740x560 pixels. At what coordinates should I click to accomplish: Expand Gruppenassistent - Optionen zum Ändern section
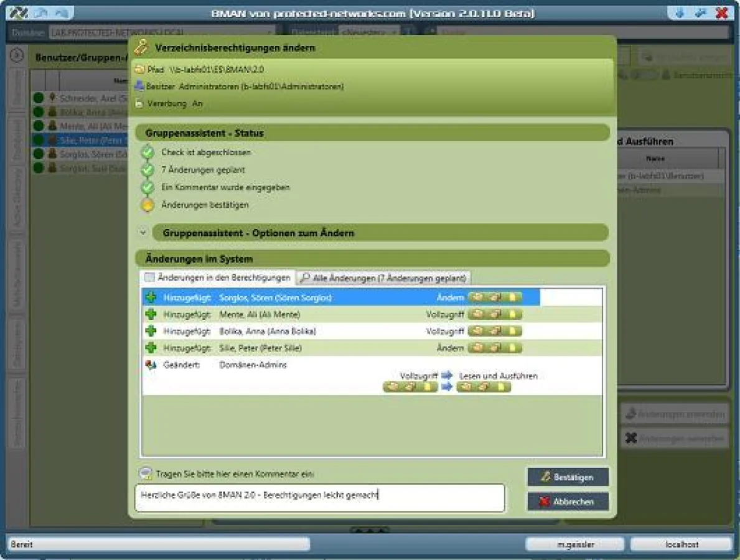144,233
